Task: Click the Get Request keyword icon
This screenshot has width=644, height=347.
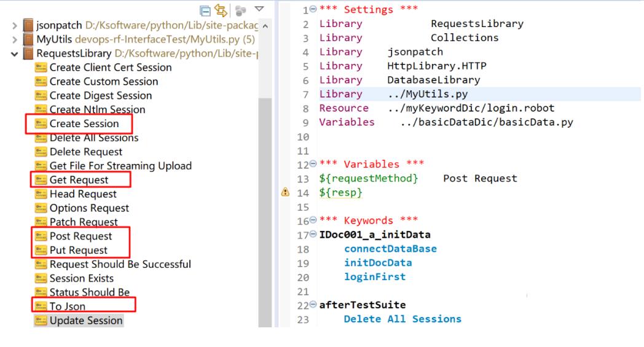Action: [x=42, y=180]
